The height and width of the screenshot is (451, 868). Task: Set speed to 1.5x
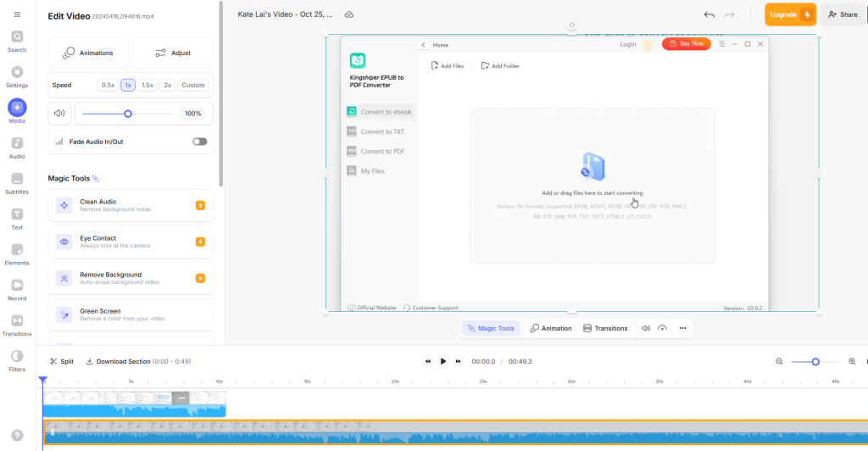(147, 86)
